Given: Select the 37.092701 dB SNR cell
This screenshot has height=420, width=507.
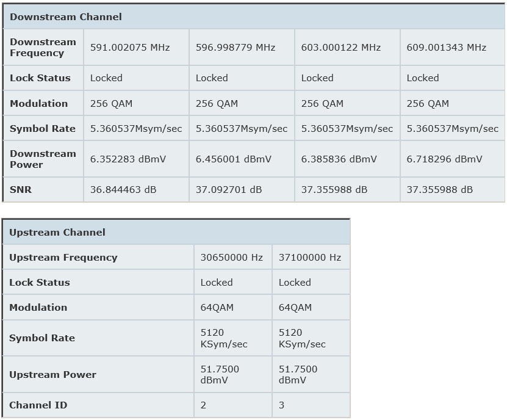Looking at the screenshot, I should coord(229,190).
